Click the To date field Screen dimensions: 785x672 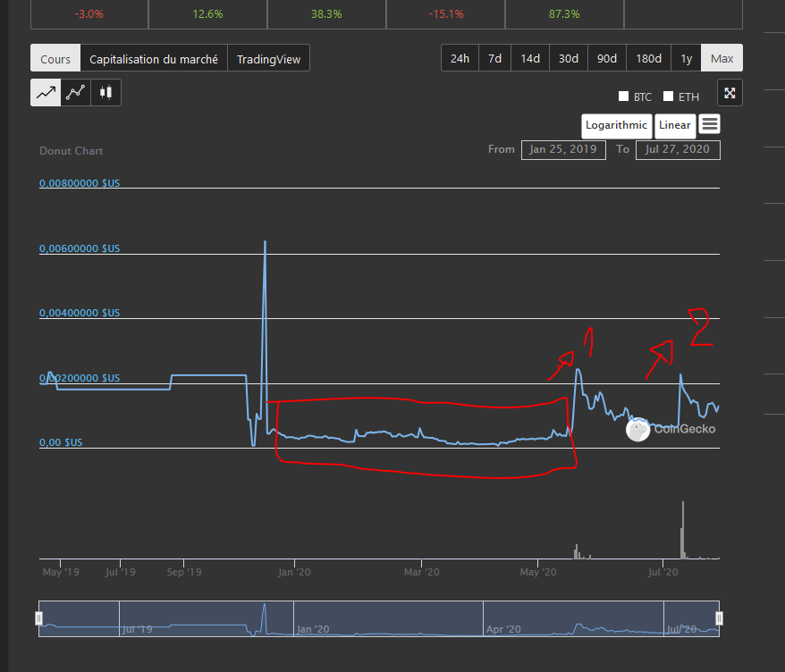pos(678,149)
